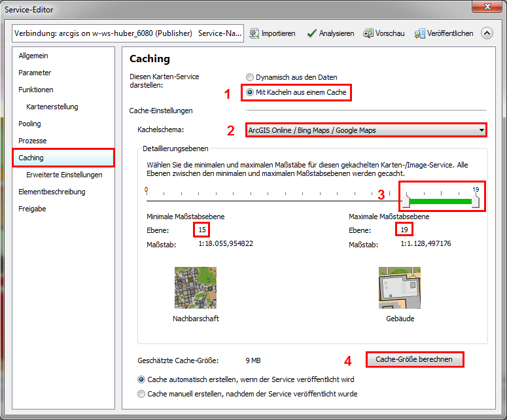Click the Veröffentlichen publish icon

click(x=420, y=33)
